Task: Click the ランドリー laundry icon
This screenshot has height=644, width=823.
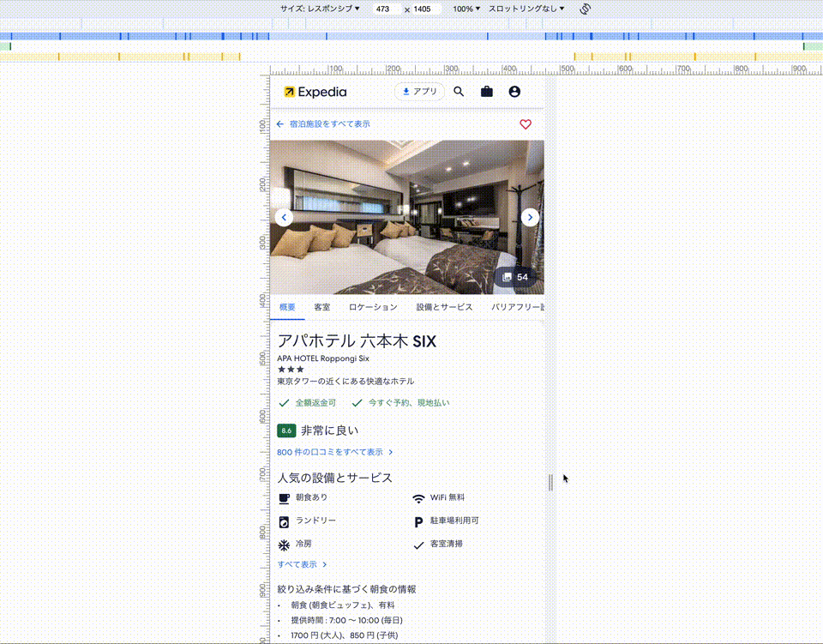Action: 284,521
